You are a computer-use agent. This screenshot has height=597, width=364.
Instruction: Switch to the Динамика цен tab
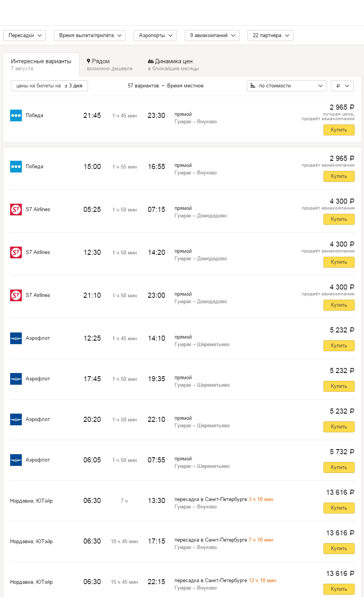point(173,64)
